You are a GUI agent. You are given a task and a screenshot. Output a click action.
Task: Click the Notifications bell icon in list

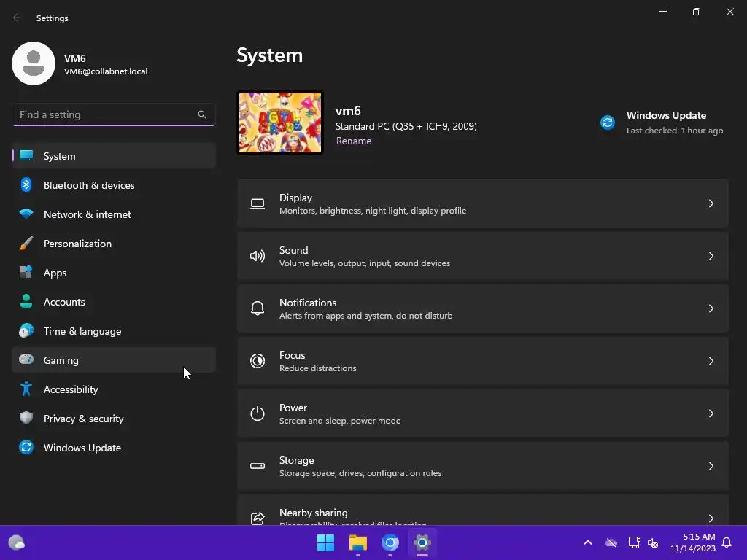[x=258, y=308]
